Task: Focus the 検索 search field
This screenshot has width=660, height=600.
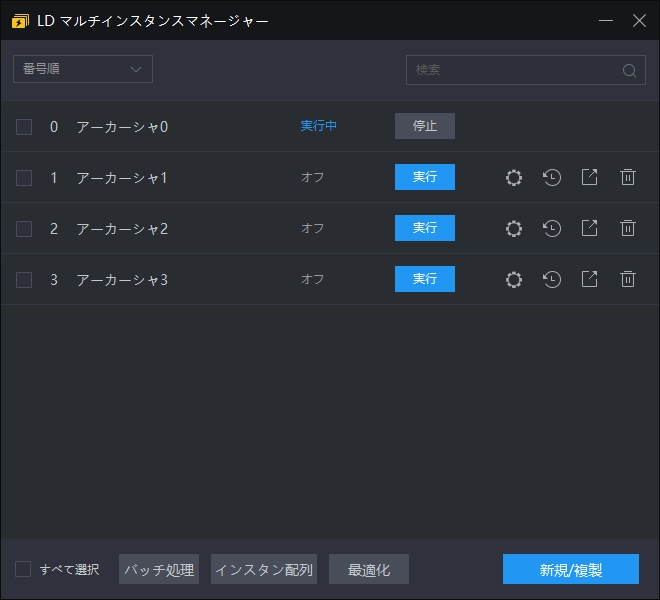Action: tap(526, 70)
